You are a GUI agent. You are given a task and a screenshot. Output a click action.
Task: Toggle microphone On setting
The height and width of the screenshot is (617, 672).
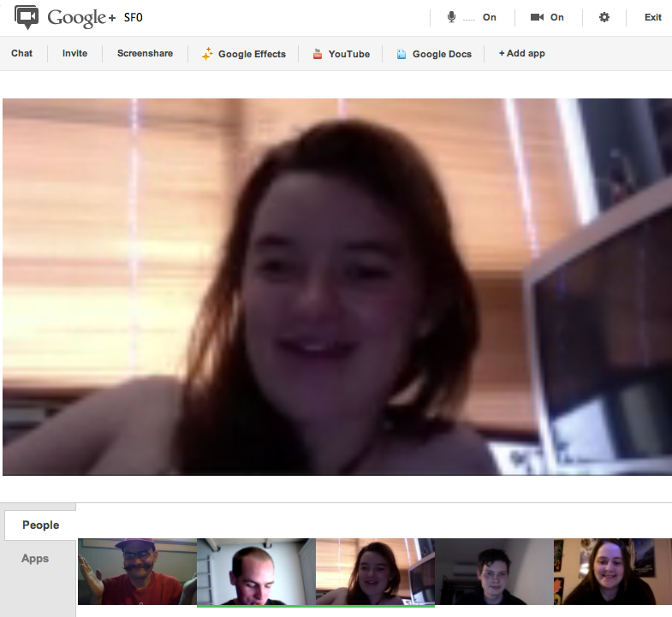[489, 18]
